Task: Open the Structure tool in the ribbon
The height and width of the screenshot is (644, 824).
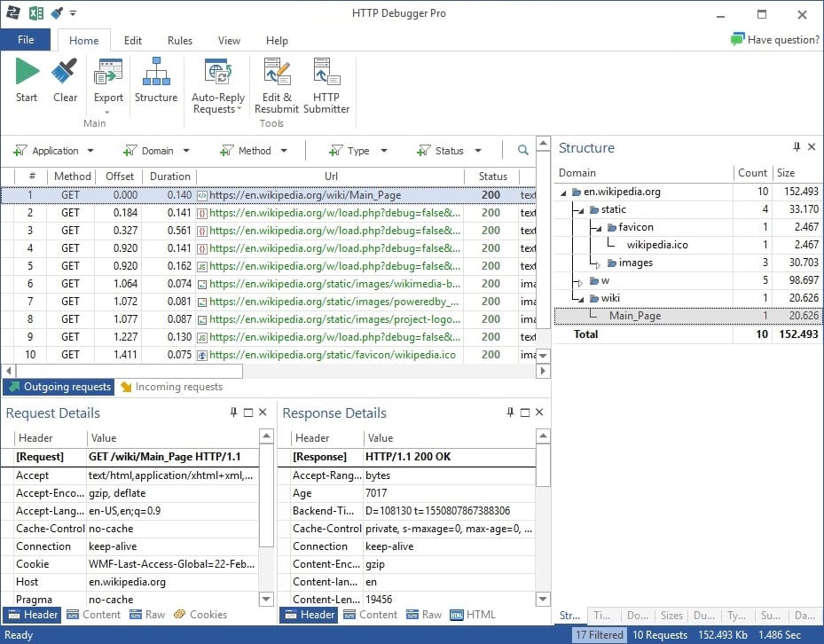Action: point(156,81)
